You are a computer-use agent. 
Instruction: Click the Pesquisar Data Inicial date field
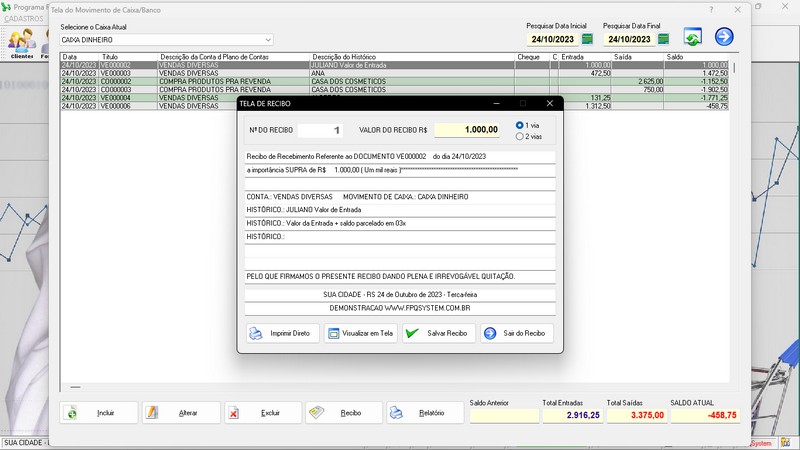(x=553, y=39)
